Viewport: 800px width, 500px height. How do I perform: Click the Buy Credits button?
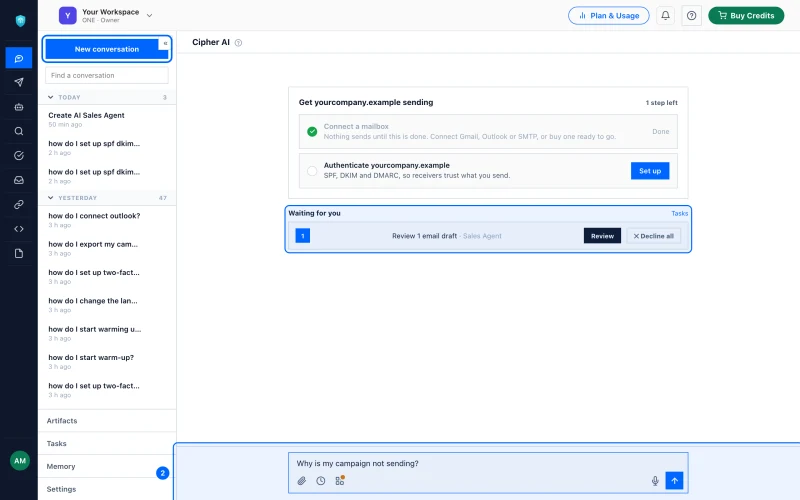pyautogui.click(x=746, y=15)
